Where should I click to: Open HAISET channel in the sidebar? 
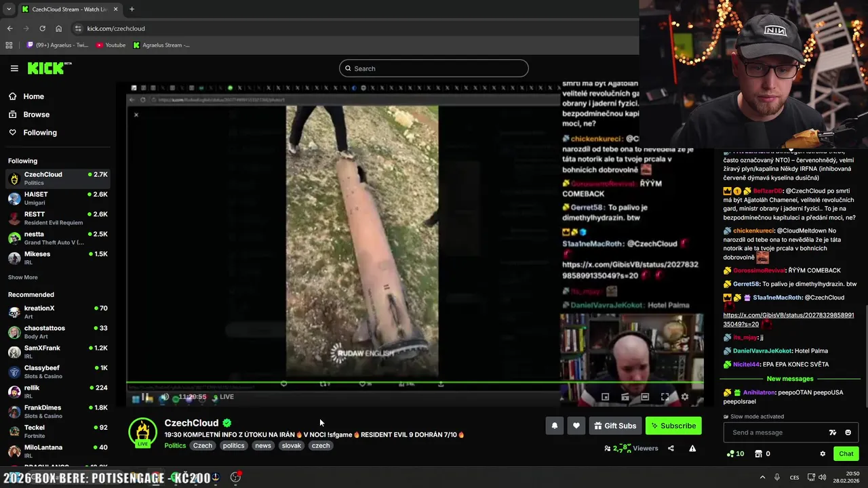coord(58,198)
